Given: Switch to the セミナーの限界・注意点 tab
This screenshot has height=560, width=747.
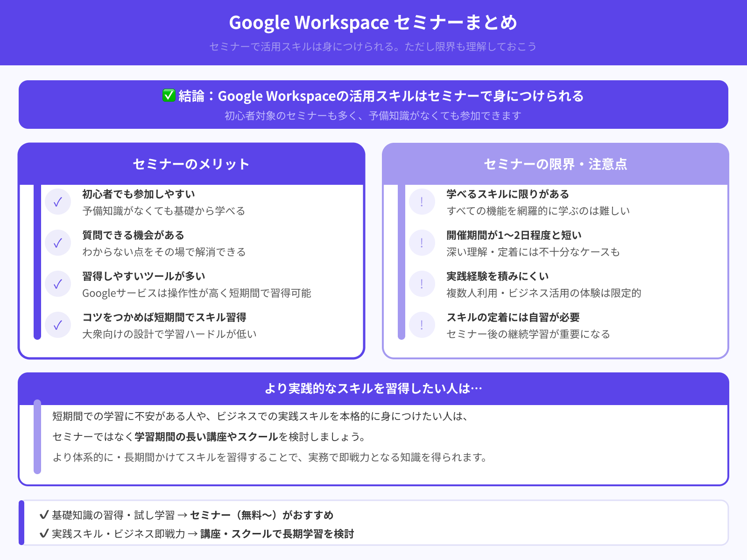Looking at the screenshot, I should (556, 164).
